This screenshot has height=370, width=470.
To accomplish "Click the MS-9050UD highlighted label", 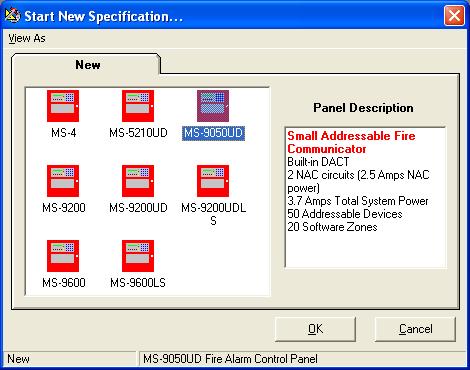I will pyautogui.click(x=213, y=133).
